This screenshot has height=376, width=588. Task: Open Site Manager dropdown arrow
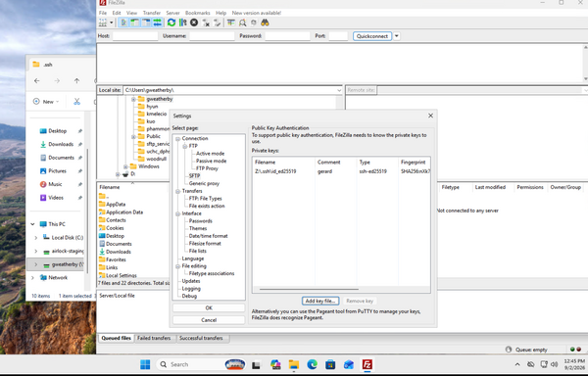pos(112,23)
